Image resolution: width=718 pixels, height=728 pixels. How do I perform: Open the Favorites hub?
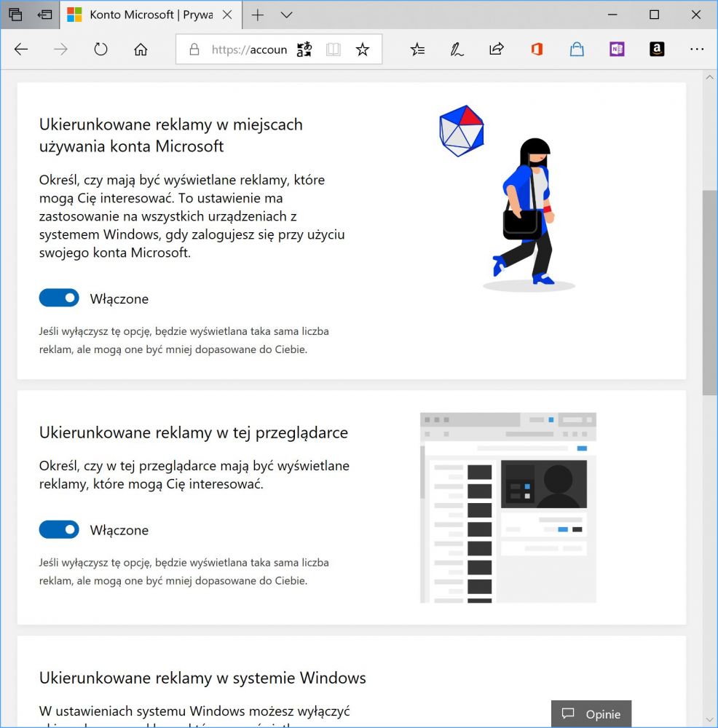417,50
